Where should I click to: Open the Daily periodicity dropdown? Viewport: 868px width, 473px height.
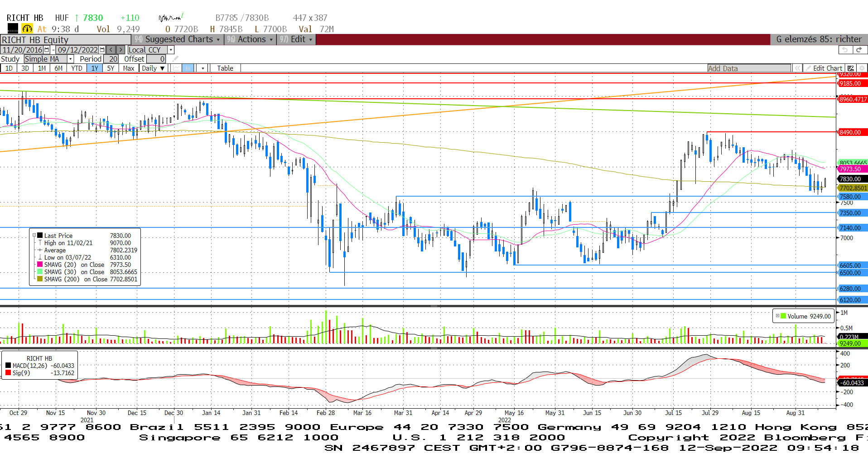pyautogui.click(x=153, y=68)
